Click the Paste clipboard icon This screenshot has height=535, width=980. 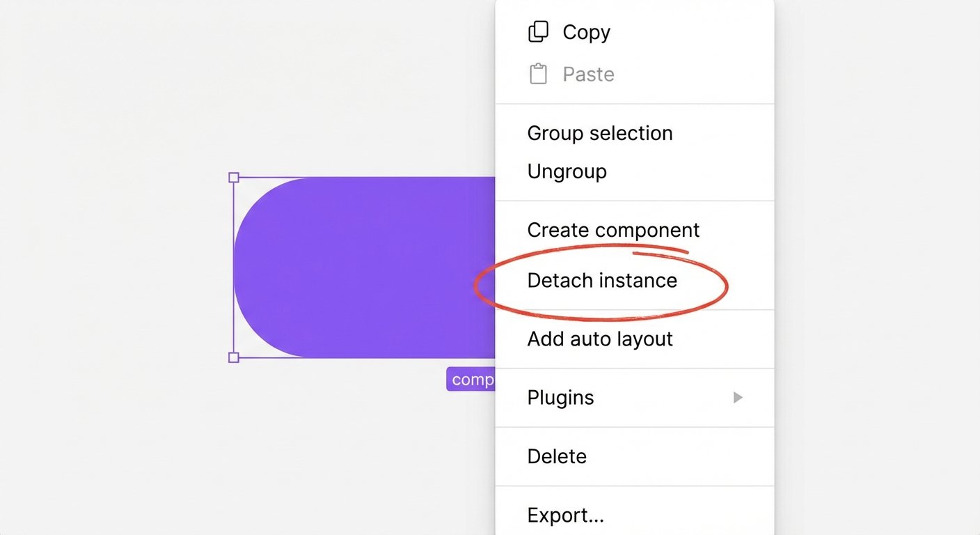(x=538, y=73)
